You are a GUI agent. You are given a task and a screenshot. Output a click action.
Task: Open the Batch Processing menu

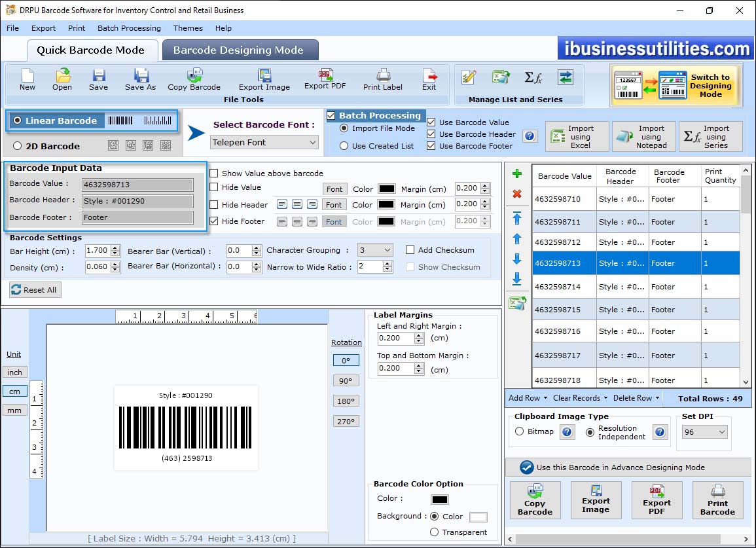coord(129,28)
